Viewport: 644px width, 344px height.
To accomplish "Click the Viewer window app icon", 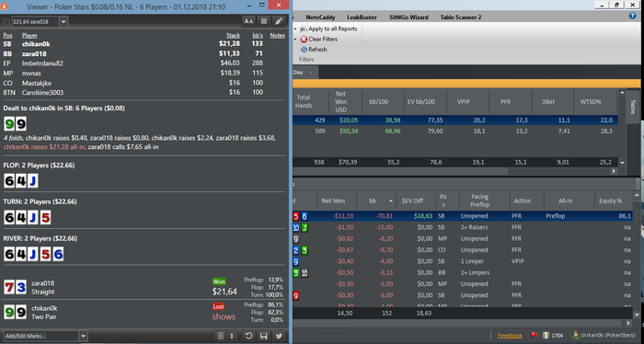I will tap(5, 6).
